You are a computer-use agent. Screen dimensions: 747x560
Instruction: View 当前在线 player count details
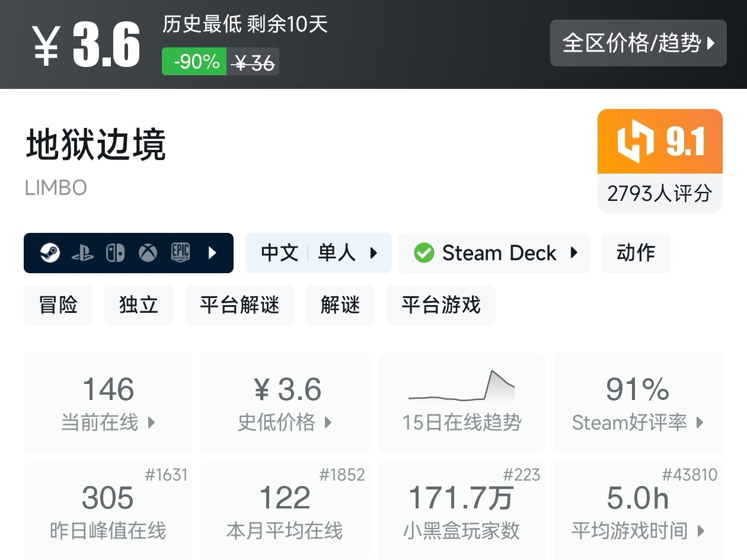click(x=108, y=403)
